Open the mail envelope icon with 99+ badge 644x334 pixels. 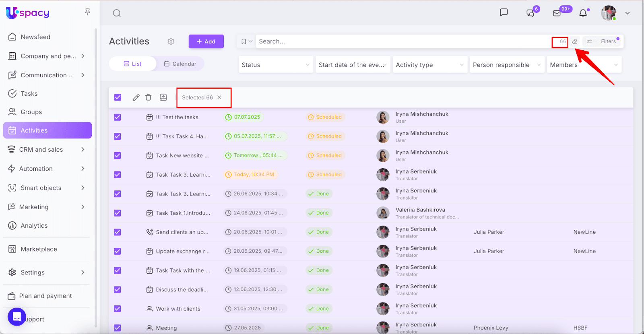557,13
